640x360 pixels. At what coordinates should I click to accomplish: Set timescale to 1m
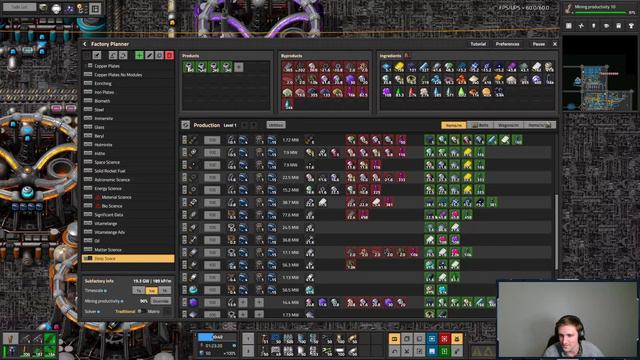point(152,291)
